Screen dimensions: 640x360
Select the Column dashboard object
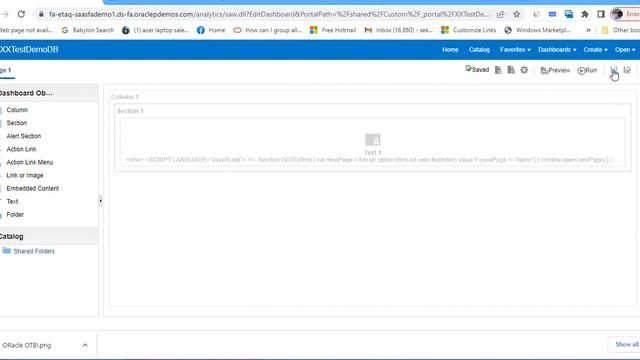tap(17, 110)
